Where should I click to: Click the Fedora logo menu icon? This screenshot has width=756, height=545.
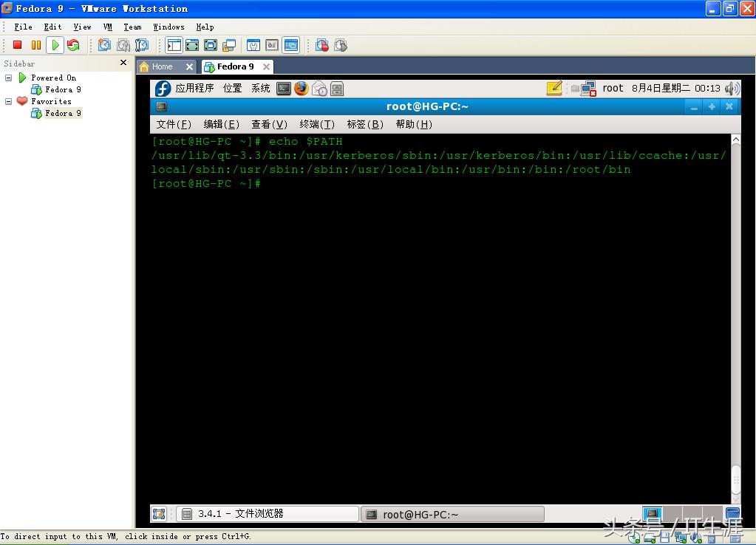(162, 88)
